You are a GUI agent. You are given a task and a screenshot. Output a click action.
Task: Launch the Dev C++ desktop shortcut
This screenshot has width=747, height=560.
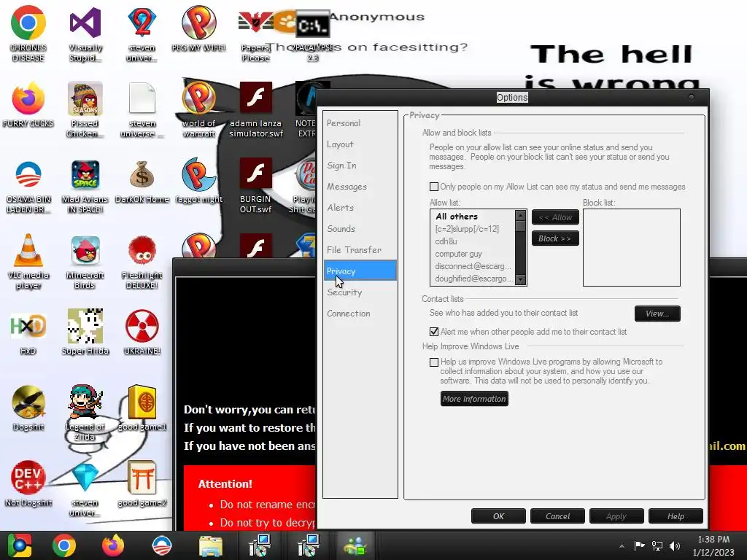28,485
